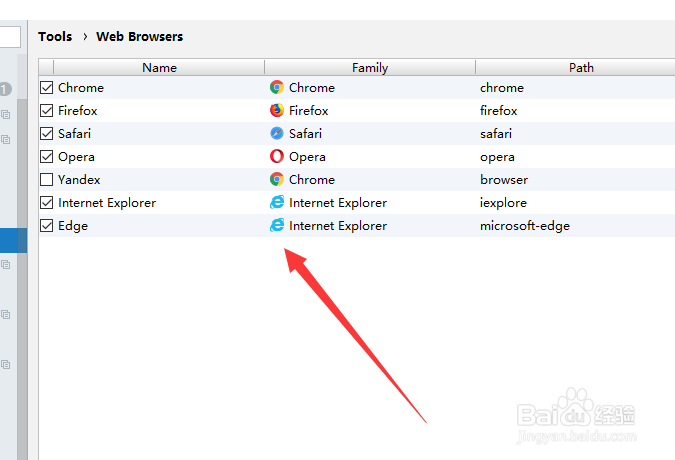Sort by the Path column header
675x460 pixels.
click(x=581, y=68)
